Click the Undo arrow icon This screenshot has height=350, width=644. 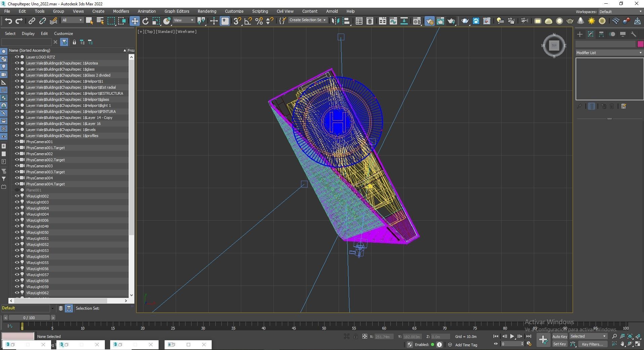[x=8, y=21]
